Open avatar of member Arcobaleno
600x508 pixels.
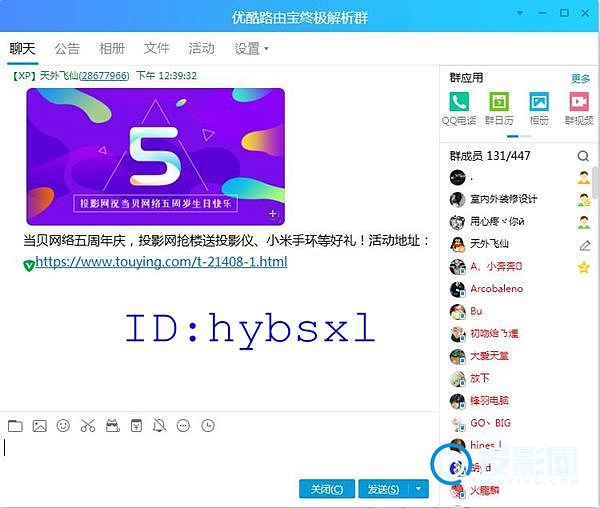(457, 289)
